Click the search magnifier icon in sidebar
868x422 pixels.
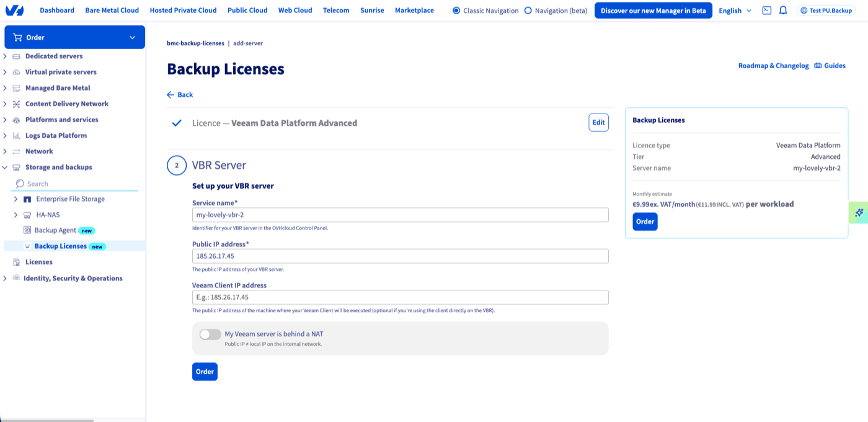click(x=20, y=184)
